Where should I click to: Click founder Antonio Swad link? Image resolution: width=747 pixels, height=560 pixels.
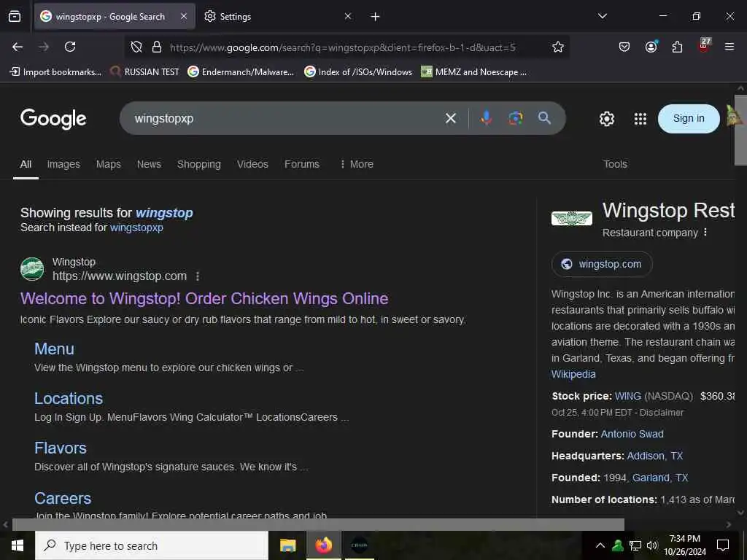click(632, 434)
